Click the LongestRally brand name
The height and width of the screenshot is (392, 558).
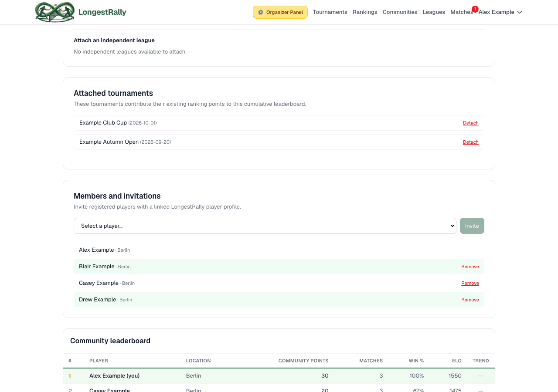[102, 12]
